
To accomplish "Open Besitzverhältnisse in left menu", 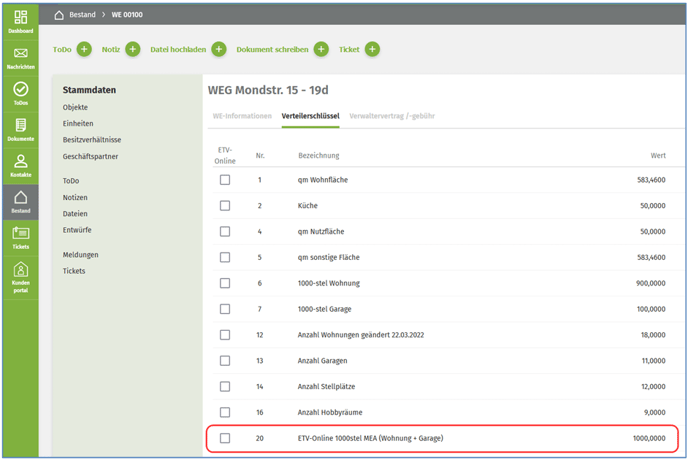I will pos(92,140).
